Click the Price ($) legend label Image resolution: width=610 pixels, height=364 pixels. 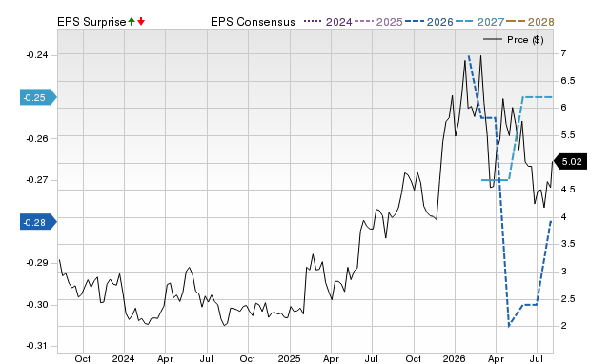click(x=525, y=40)
